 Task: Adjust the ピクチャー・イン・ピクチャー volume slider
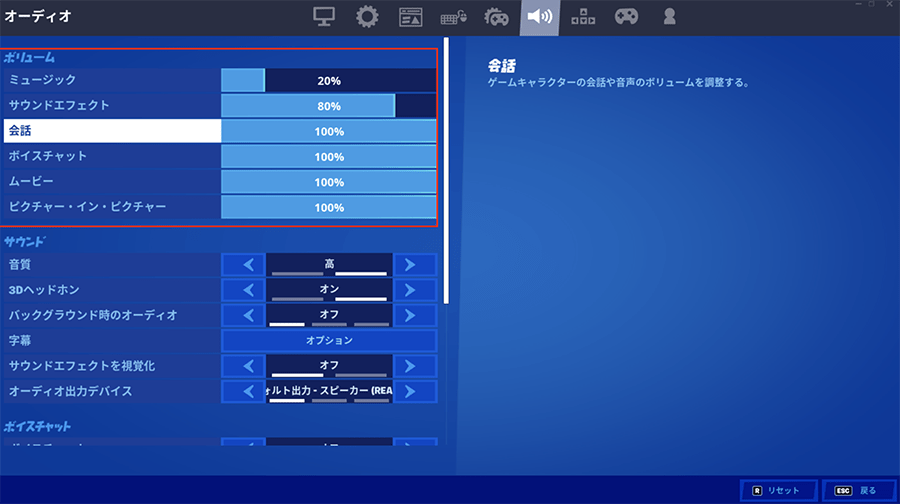pyautogui.click(x=329, y=207)
